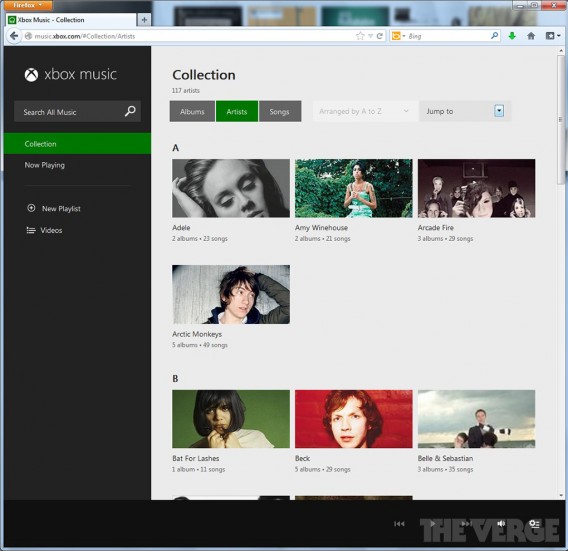Play the current track
Image resolution: width=568 pixels, height=551 pixels.
click(x=432, y=523)
